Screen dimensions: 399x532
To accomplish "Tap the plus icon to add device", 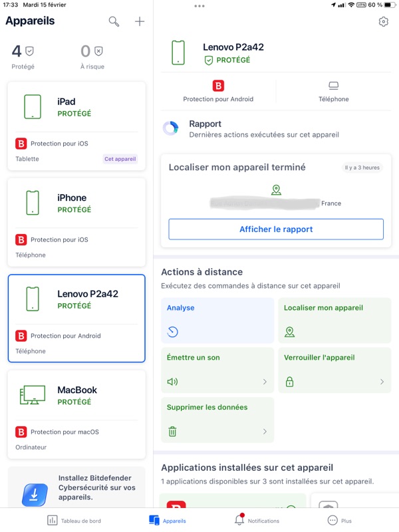I will 140,22.
